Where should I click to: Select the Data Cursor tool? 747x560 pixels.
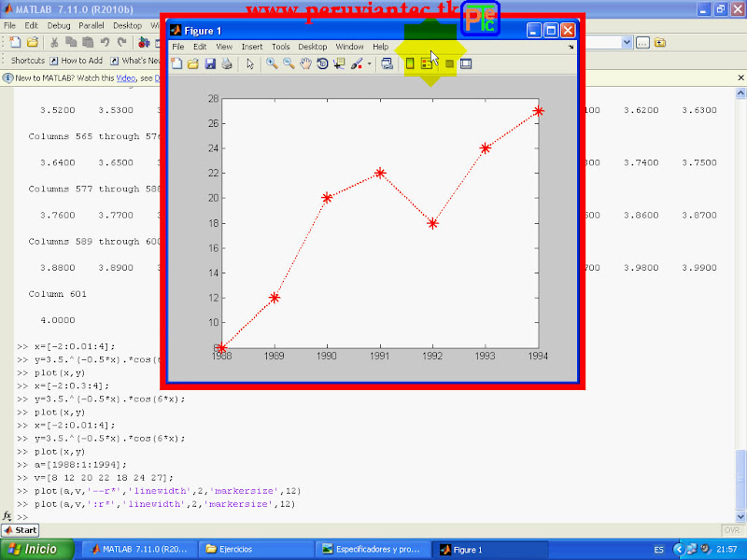[339, 63]
